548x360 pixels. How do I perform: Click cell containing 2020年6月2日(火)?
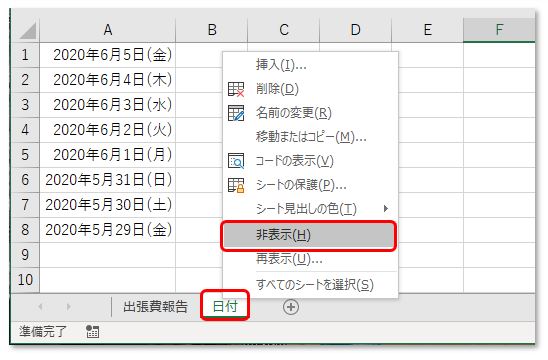[108, 130]
